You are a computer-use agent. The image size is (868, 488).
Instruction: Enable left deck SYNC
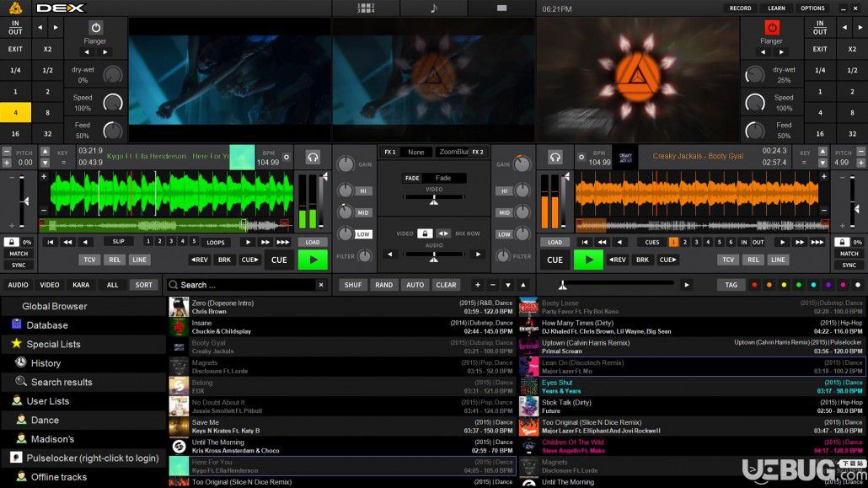pyautogui.click(x=19, y=265)
